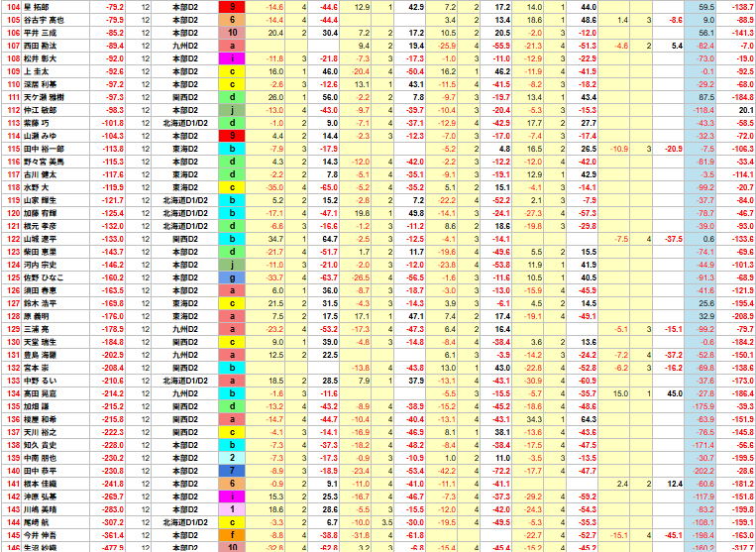This screenshot has width=756, height=552.
Task: Click score value 64.3 in row 136
Action: (x=589, y=419)
